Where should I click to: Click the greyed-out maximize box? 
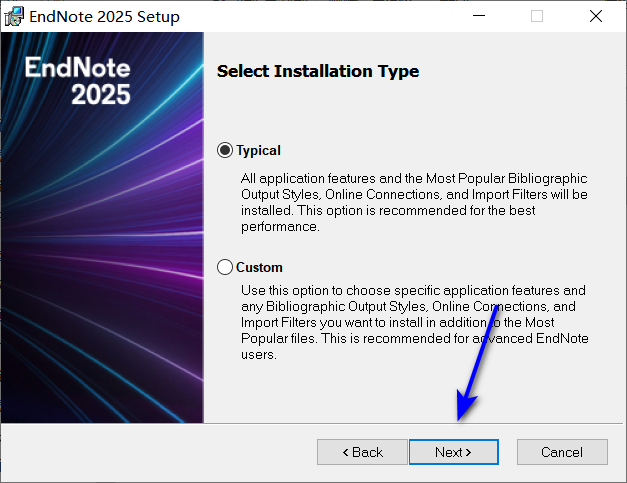point(537,16)
